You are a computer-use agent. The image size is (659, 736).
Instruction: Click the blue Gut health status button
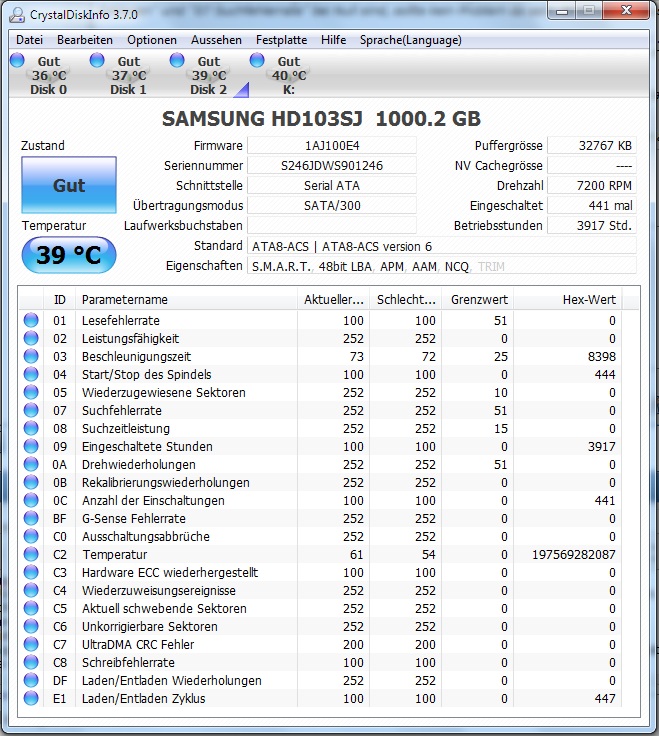tap(69, 185)
